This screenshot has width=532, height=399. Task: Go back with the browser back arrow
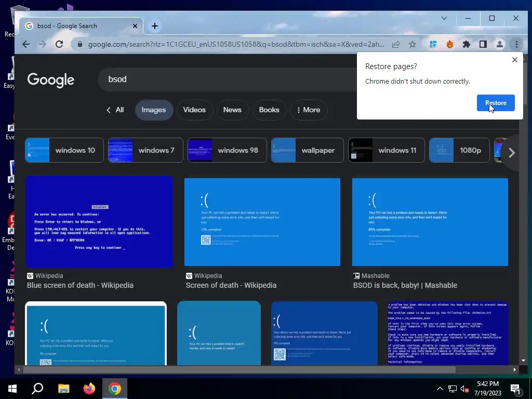(x=26, y=45)
